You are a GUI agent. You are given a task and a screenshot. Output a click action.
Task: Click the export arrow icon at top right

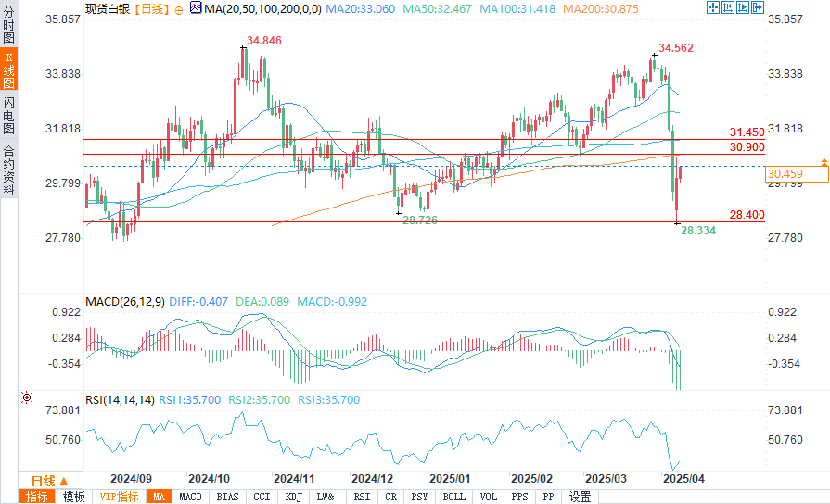tap(758, 7)
